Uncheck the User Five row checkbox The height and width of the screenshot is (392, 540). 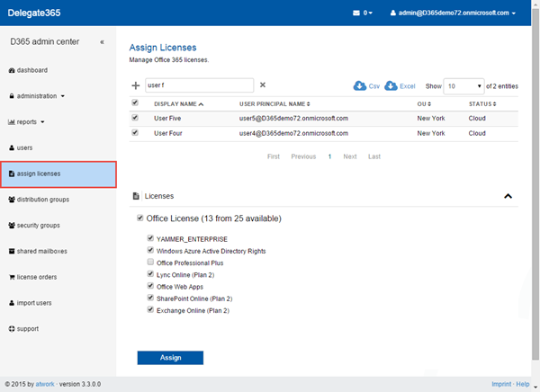point(135,118)
